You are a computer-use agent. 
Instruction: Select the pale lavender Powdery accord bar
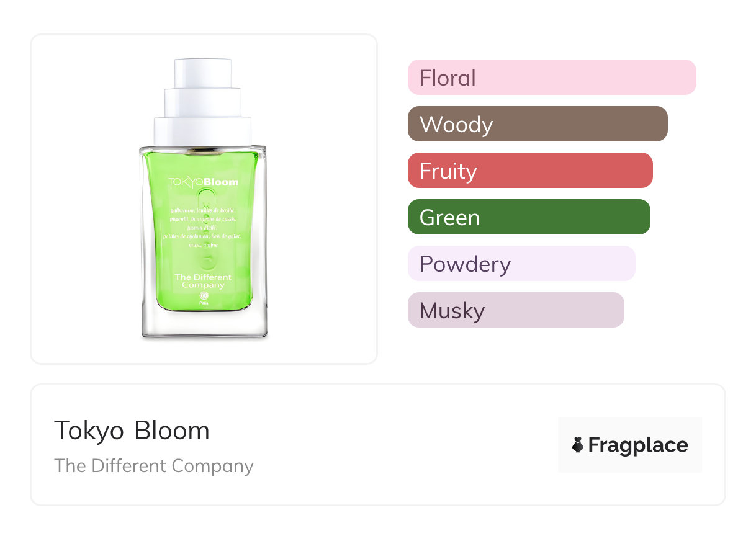pyautogui.click(x=521, y=264)
